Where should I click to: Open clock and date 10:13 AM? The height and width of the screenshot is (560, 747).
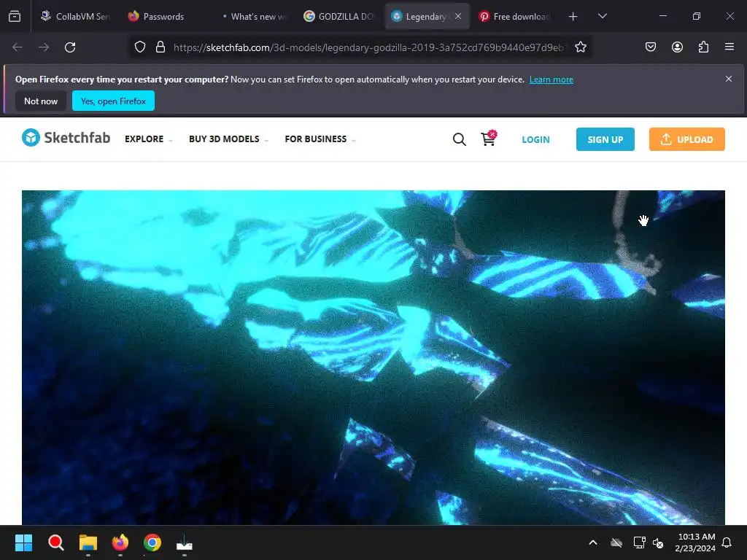coord(695,542)
